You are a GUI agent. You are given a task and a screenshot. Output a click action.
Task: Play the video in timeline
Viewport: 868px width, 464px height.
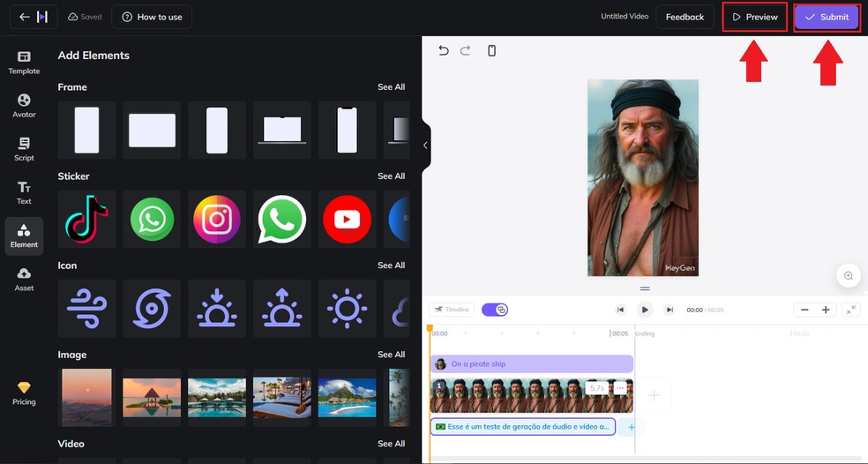pyautogui.click(x=645, y=310)
